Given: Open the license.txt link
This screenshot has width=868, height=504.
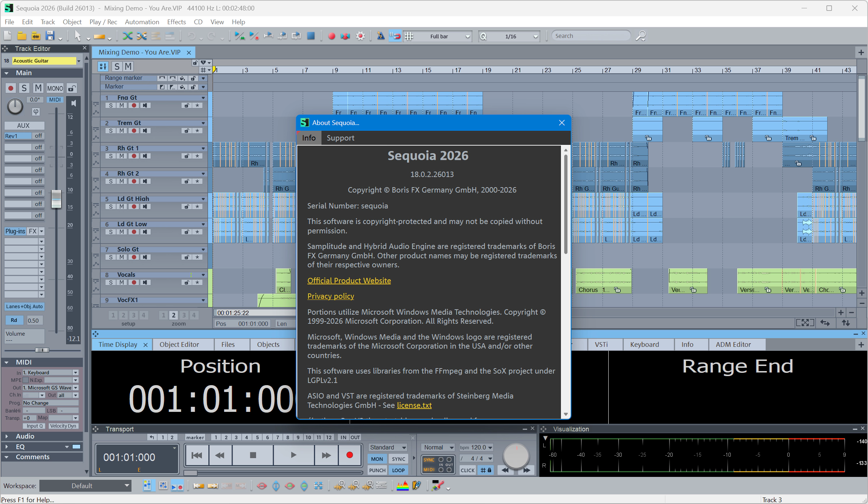Looking at the screenshot, I should (414, 405).
